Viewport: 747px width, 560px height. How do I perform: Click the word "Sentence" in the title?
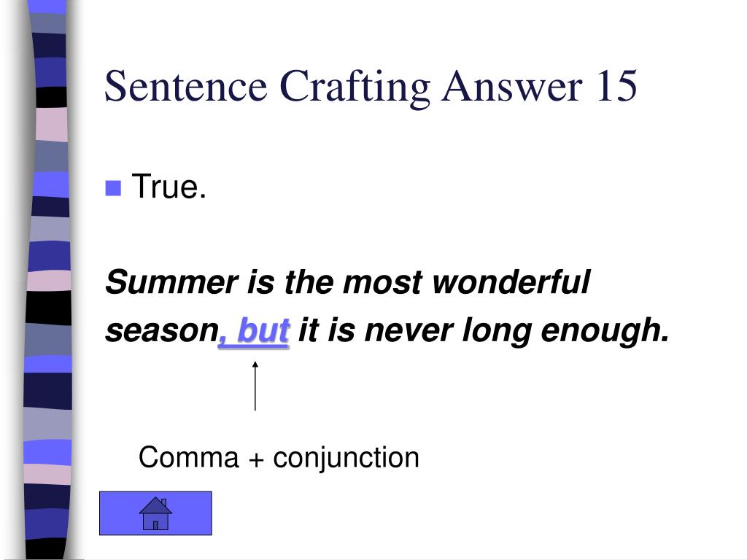coord(186,86)
